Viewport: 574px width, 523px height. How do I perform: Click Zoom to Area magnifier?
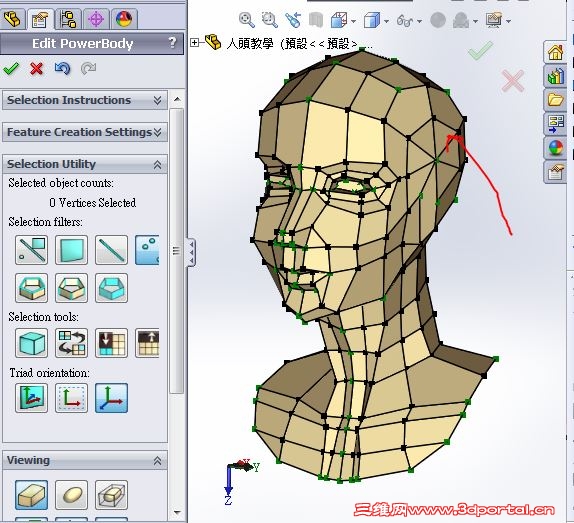(270, 20)
